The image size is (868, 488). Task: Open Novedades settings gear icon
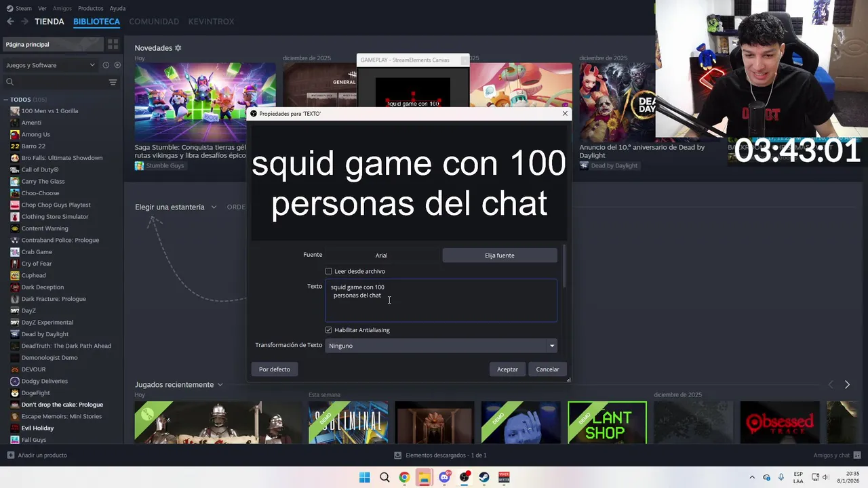point(178,48)
